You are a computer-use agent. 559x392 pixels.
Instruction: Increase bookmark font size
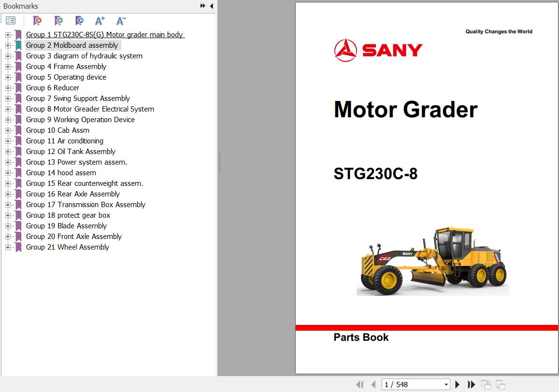point(100,21)
